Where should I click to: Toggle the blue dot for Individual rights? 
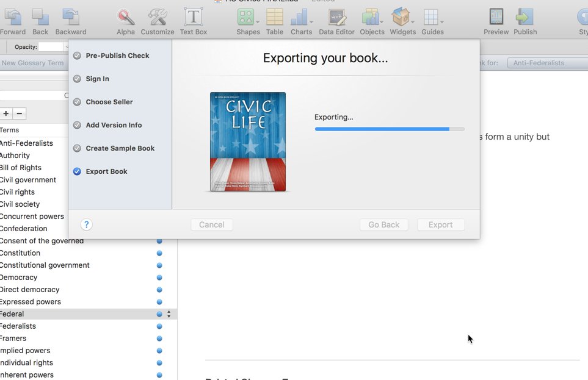[x=159, y=363]
